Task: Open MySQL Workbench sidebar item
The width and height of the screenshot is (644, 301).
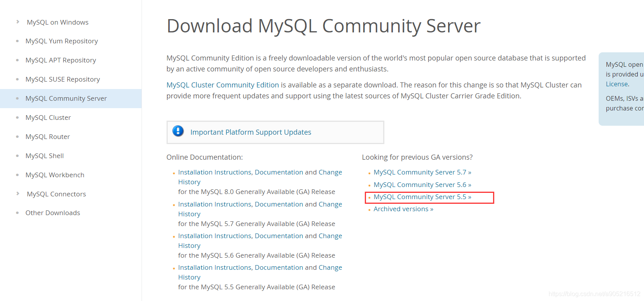Action: pos(55,175)
